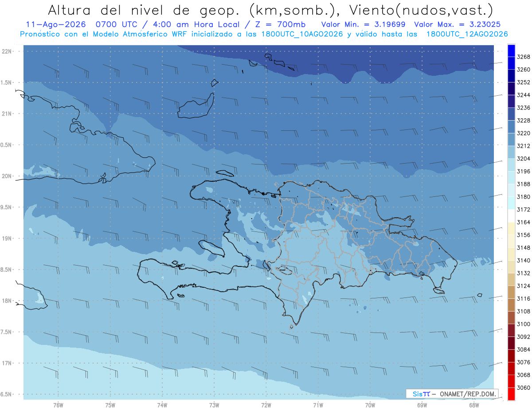Viewport: 532px width, 411px height.
Task: Click the 3204 legend label
Action: pos(523,159)
